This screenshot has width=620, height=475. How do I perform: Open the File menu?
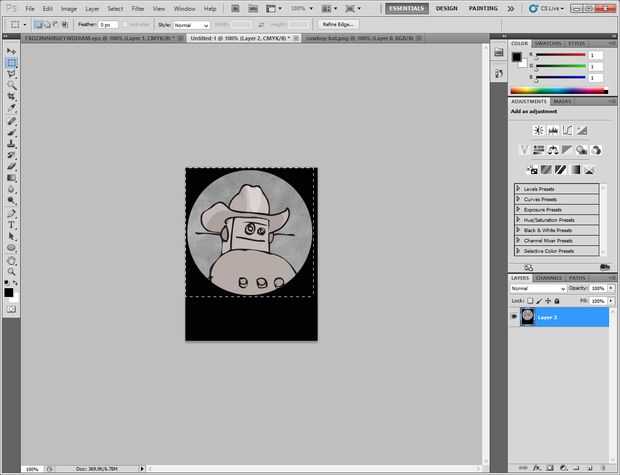[30, 8]
